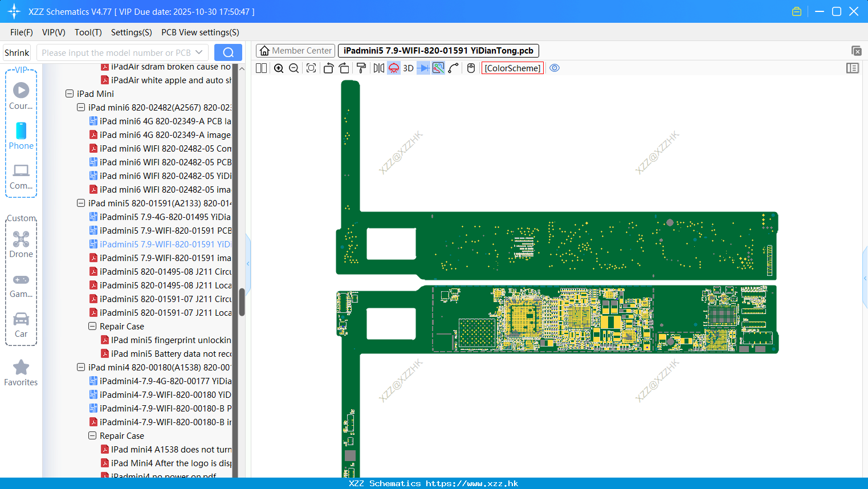This screenshot has width=868, height=489.
Task: Open the Courses sidebar icon
Action: point(21,96)
